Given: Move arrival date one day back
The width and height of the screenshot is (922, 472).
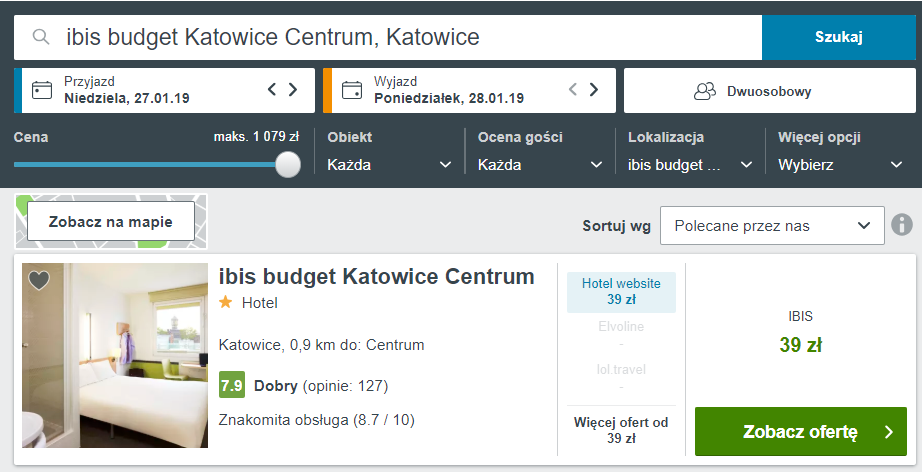Looking at the screenshot, I should coord(272,89).
